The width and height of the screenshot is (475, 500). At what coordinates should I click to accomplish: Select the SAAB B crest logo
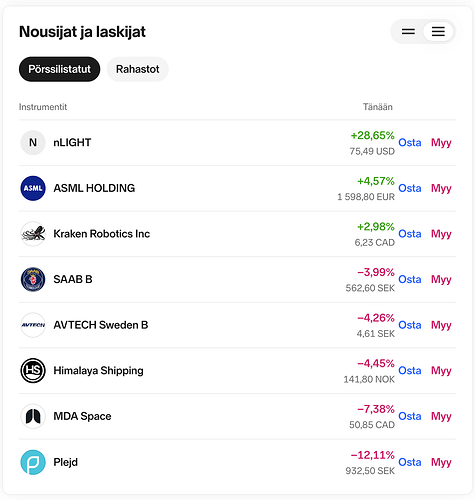click(33, 279)
